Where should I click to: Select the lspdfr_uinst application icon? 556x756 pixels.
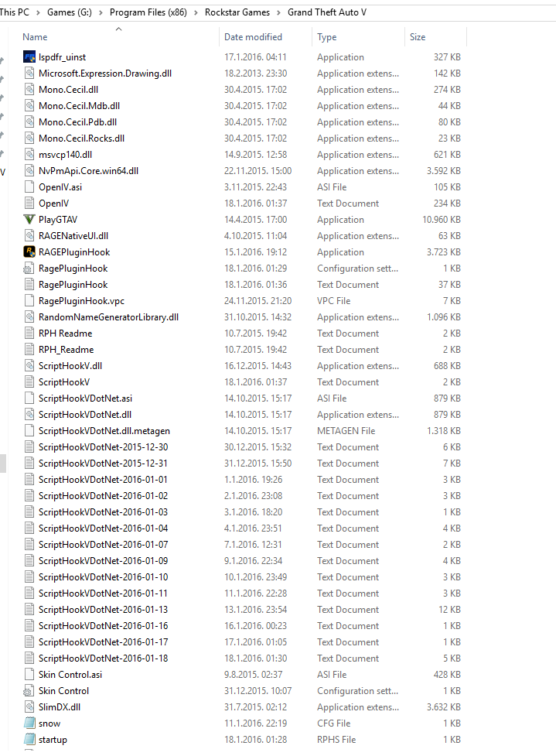(29, 57)
